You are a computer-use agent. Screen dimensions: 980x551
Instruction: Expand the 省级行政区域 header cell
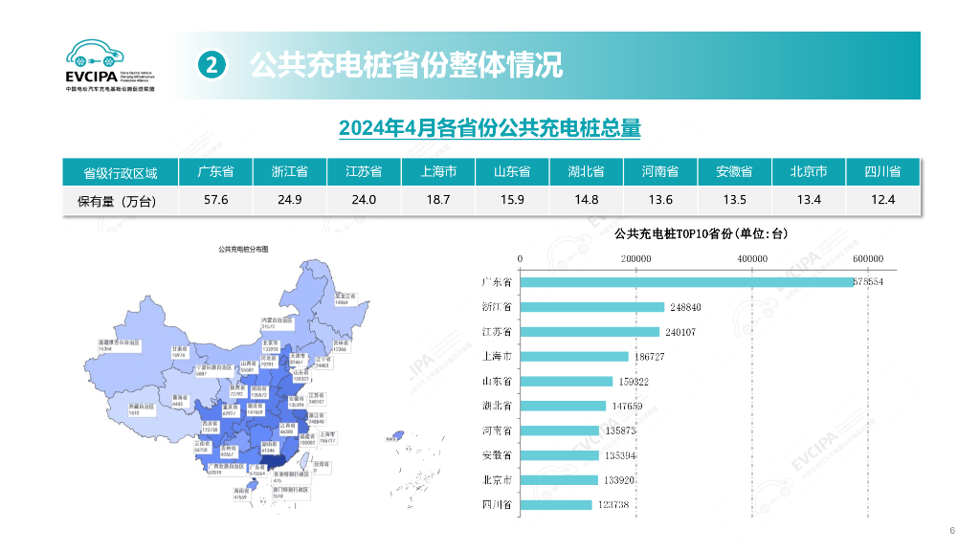122,172
